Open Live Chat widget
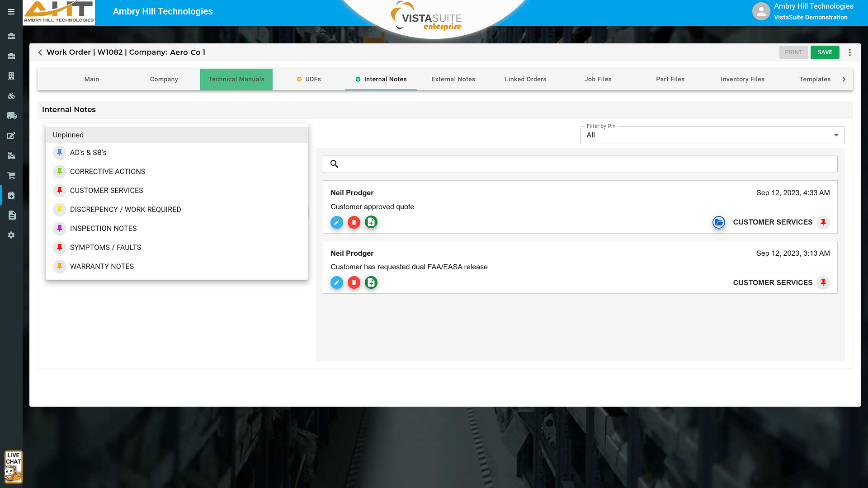Viewport: 868px width, 488px height. pos(13,466)
